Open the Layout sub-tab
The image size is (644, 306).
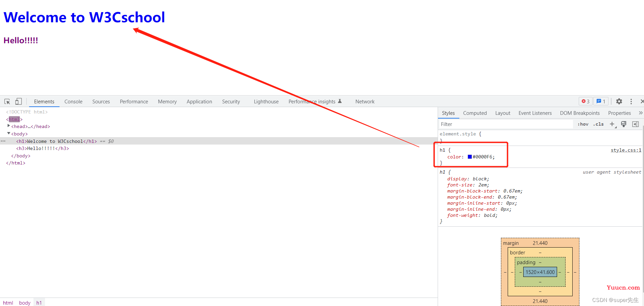click(503, 113)
